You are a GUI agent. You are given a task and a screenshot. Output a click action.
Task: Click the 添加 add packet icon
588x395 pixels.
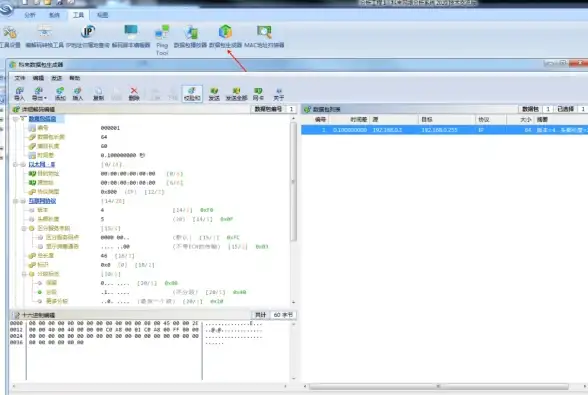click(60, 94)
